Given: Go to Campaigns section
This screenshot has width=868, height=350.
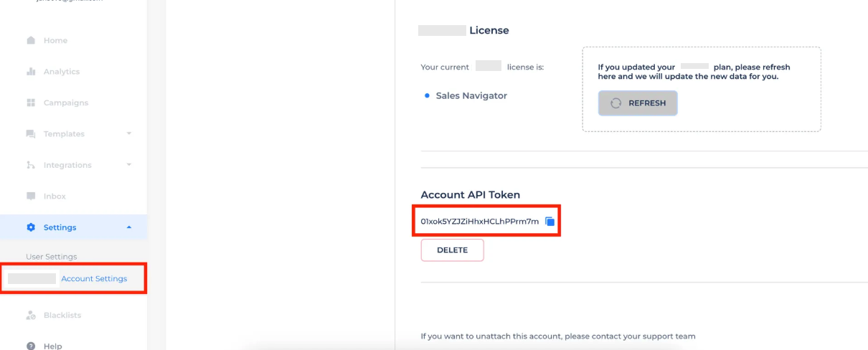Looking at the screenshot, I should pyautogui.click(x=66, y=103).
